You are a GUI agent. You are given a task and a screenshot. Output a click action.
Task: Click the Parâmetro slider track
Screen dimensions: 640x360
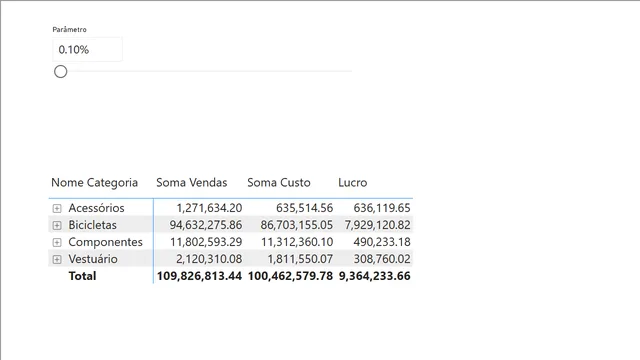(206, 71)
